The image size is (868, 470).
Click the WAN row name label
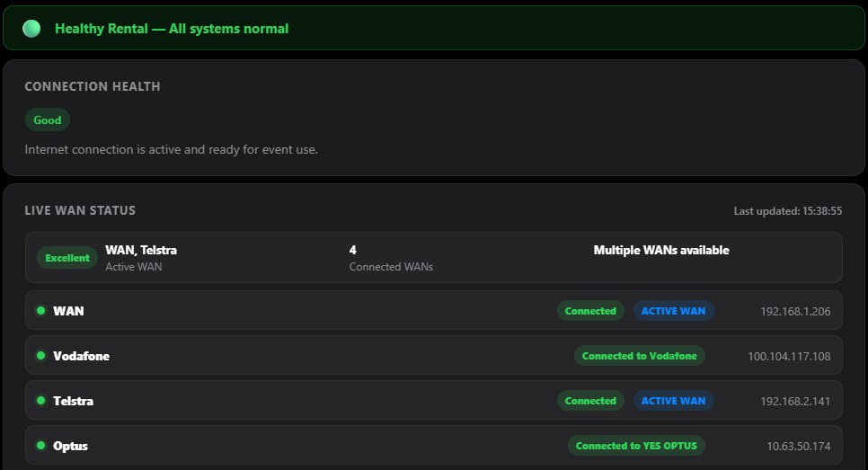(68, 311)
